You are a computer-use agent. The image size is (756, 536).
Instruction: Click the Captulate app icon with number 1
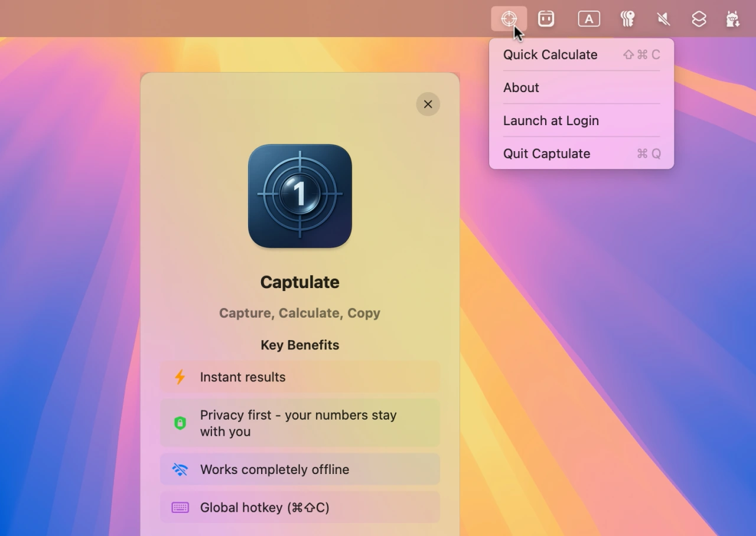(x=299, y=195)
